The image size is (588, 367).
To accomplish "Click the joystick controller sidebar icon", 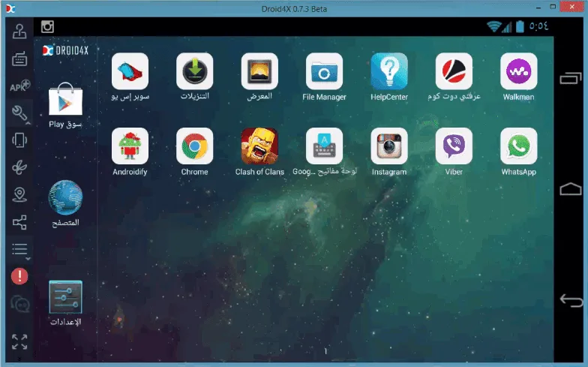I will [x=19, y=32].
